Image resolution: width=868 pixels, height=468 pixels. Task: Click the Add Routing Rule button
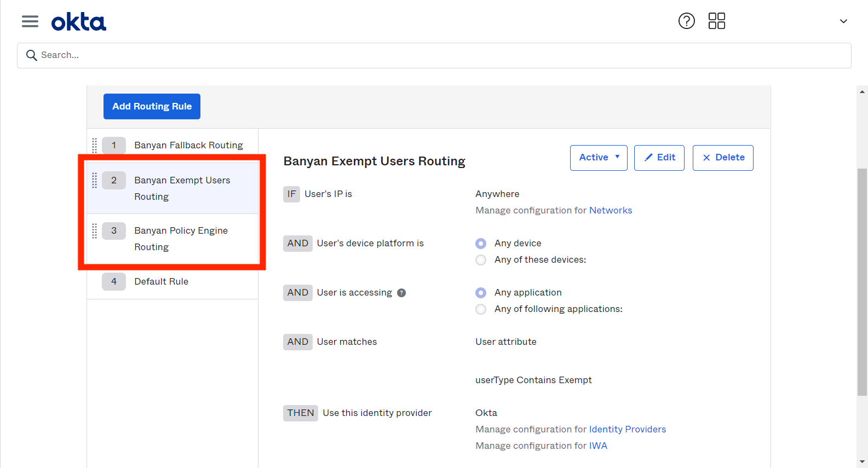[152, 106]
